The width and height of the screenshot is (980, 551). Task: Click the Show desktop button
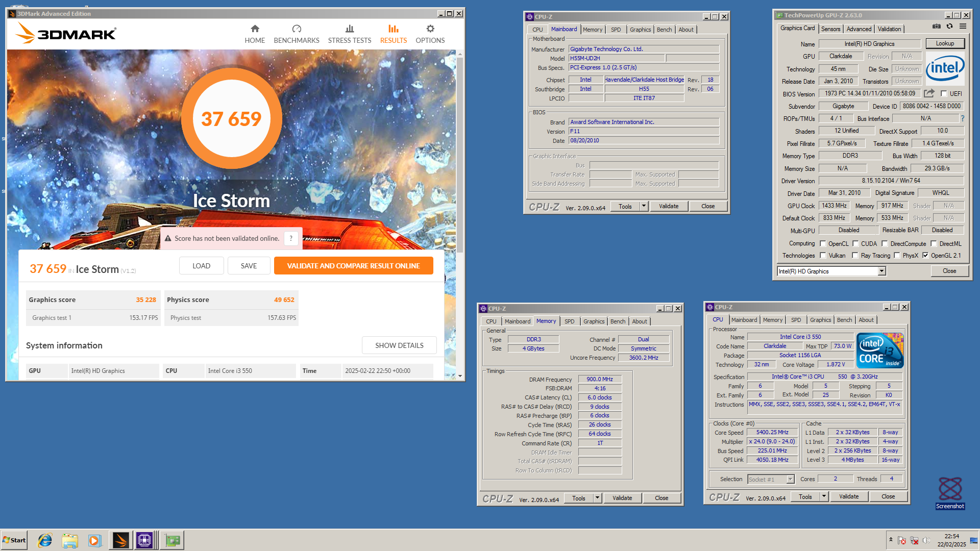pyautogui.click(x=974, y=540)
